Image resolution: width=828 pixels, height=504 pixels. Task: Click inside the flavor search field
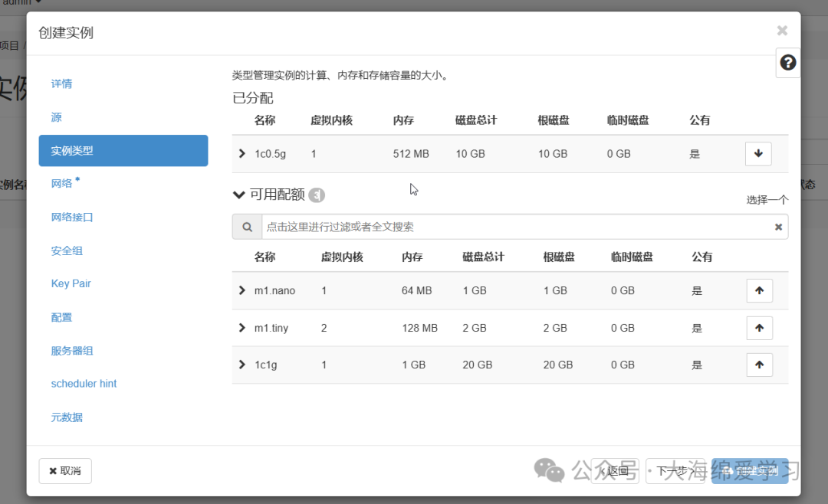pos(460,227)
